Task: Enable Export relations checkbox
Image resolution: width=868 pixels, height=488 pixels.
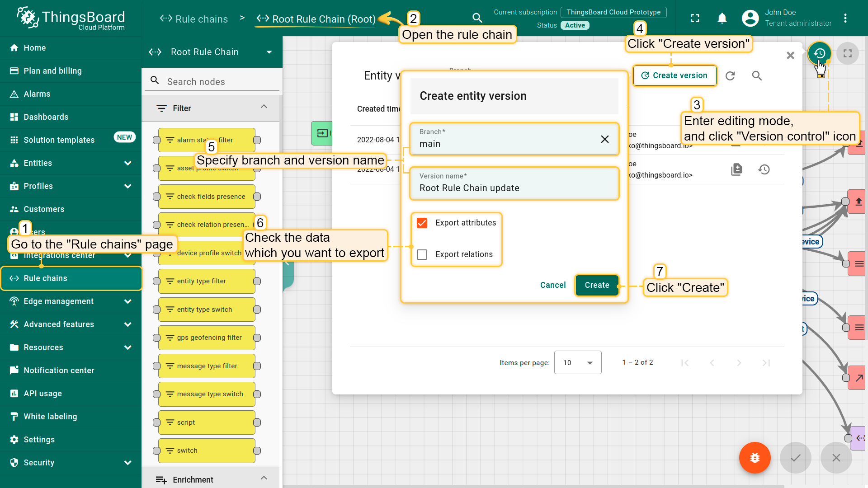Action: click(x=422, y=255)
